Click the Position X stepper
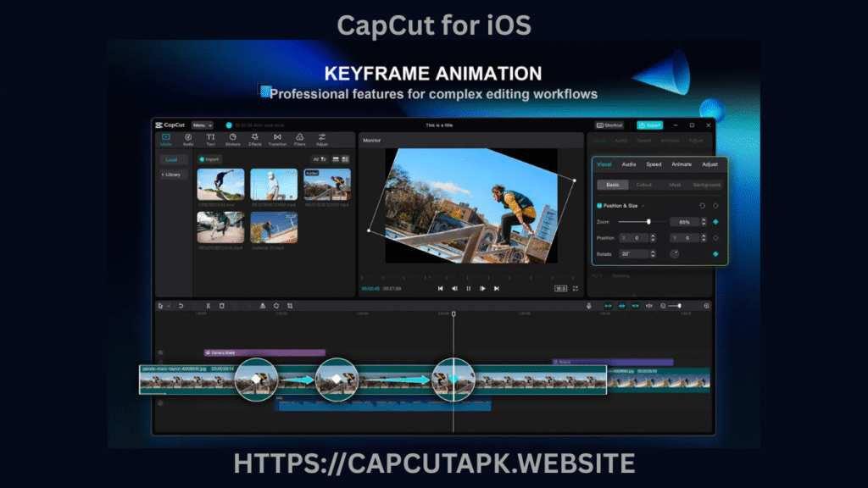The height and width of the screenshot is (488, 868). [653, 237]
